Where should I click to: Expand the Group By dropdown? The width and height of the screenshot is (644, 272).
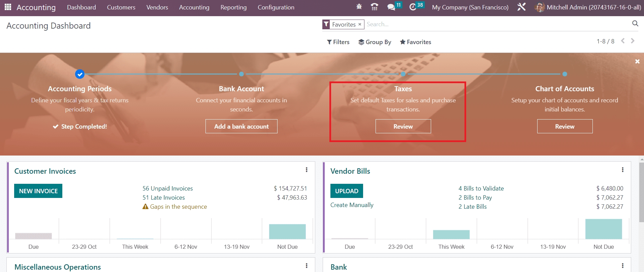(x=375, y=42)
